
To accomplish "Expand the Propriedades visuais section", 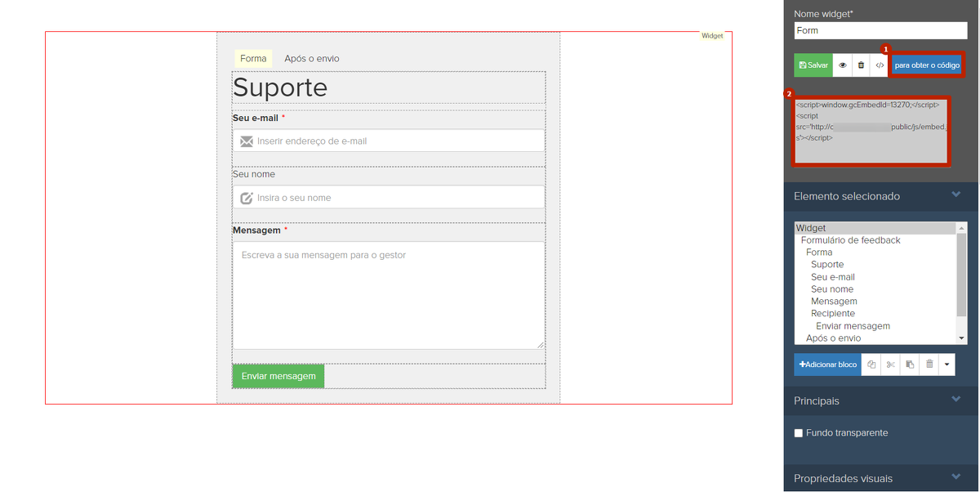I will pyautogui.click(x=955, y=477).
